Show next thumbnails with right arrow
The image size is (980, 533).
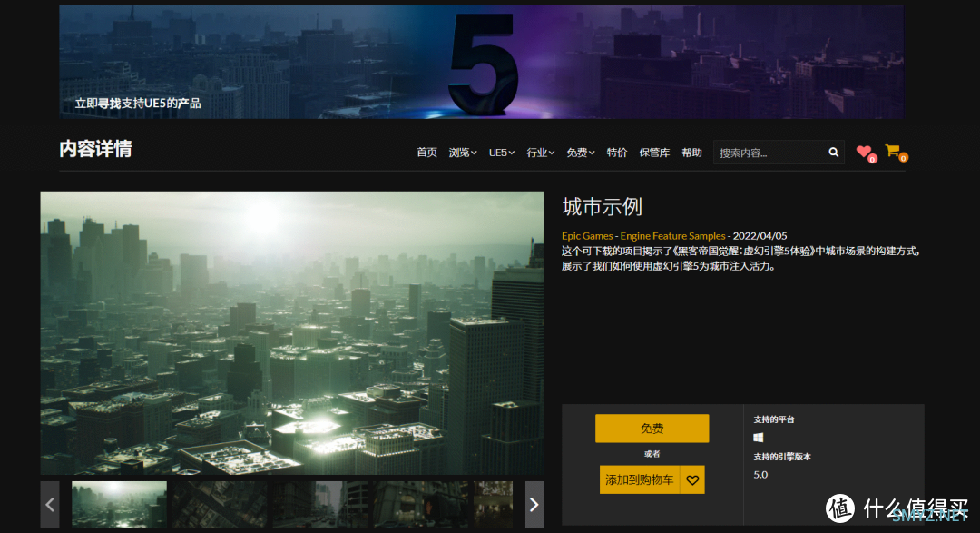[x=534, y=504]
